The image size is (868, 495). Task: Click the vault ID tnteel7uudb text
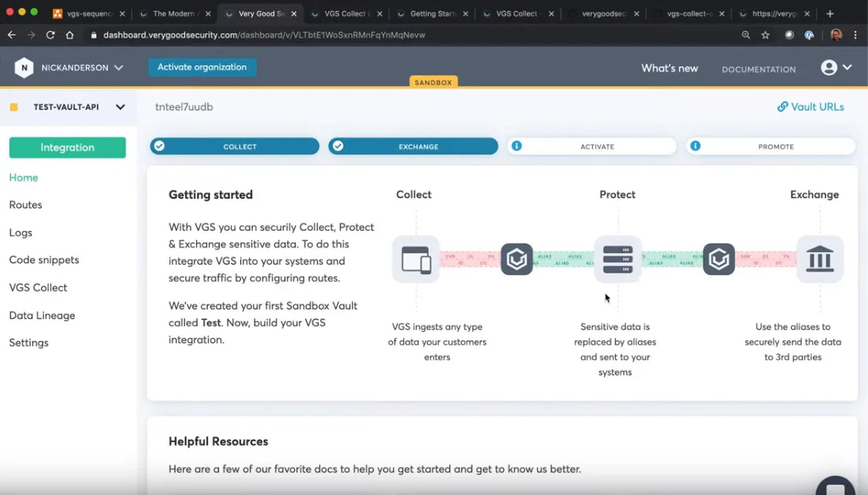pos(184,107)
